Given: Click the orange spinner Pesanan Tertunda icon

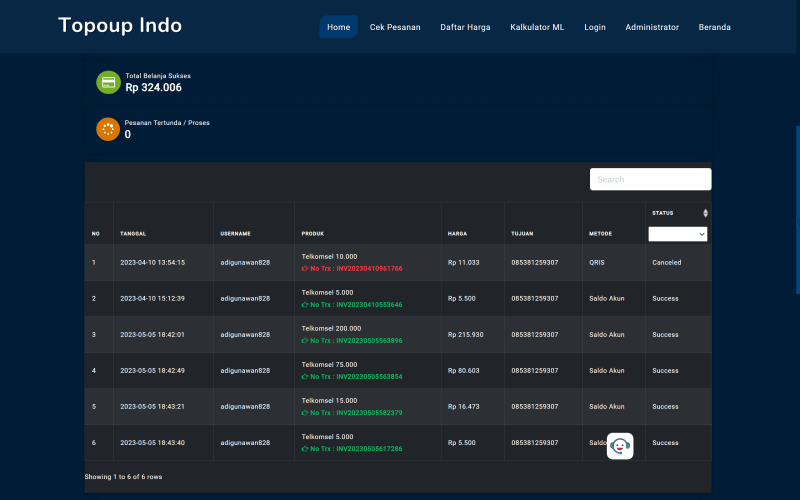Looking at the screenshot, I should click(108, 129).
